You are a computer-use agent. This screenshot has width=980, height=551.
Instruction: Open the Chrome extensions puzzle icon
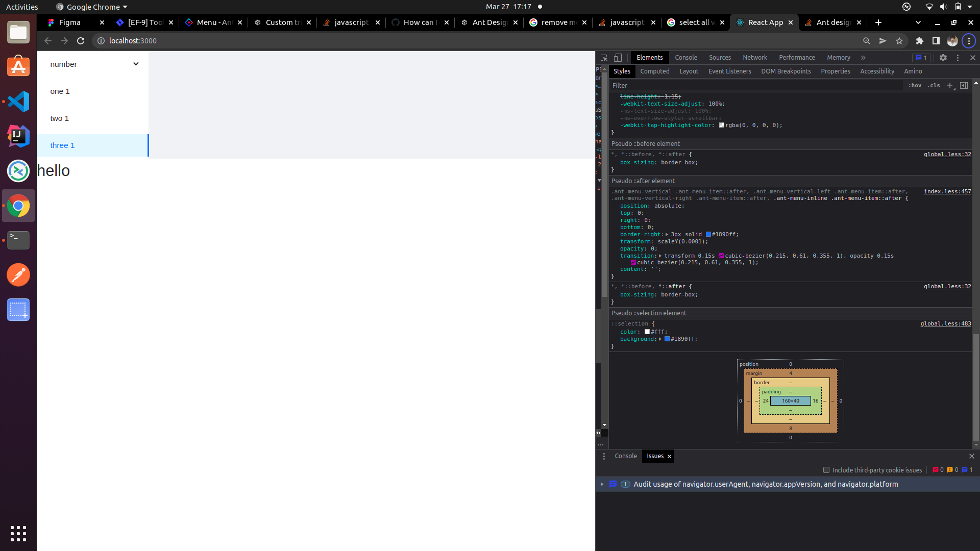[920, 41]
